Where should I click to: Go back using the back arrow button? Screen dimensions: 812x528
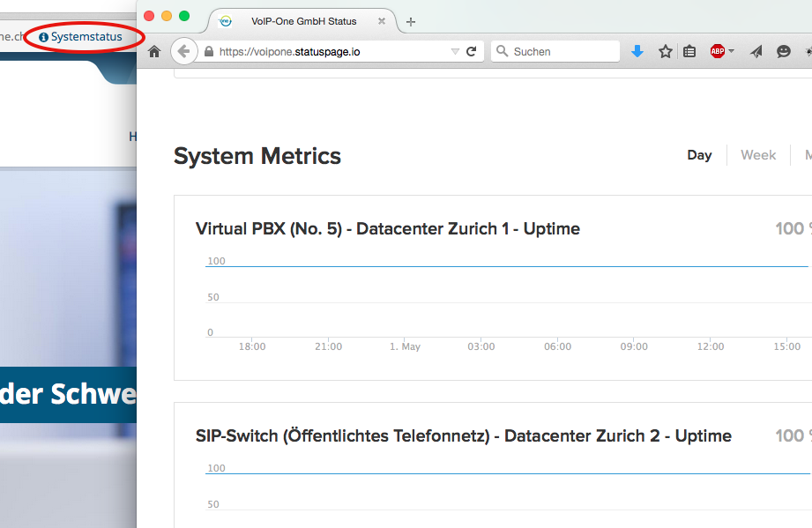[x=183, y=51]
